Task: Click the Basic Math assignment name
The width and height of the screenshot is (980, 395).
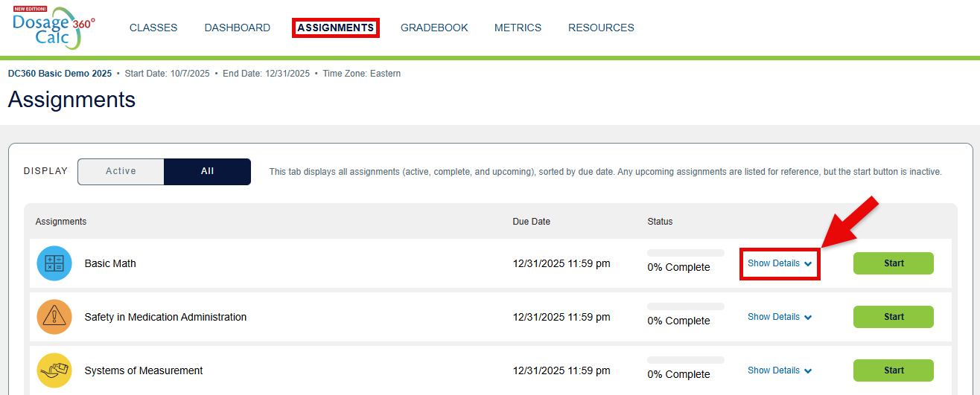Action: tap(110, 263)
